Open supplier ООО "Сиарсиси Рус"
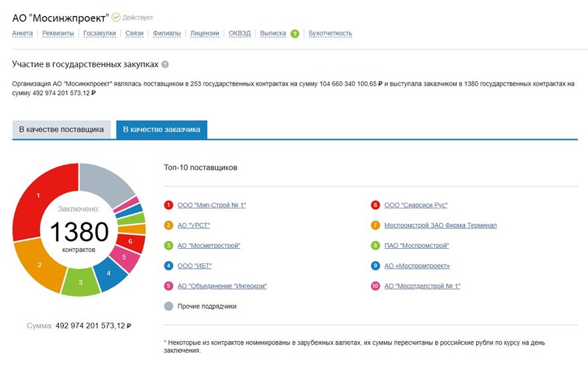This screenshot has height=369, width=588. pos(416,205)
